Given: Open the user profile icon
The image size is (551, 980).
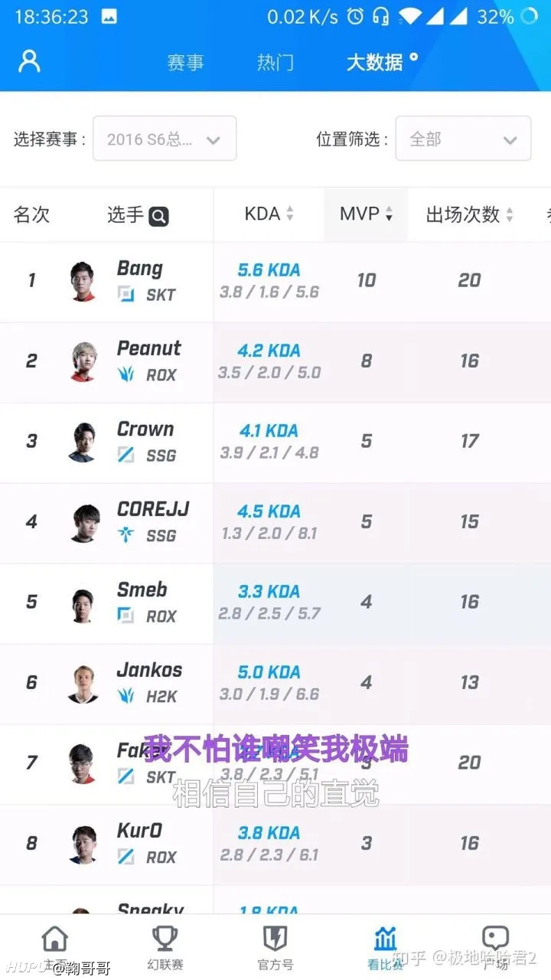Looking at the screenshot, I should pos(29,61).
